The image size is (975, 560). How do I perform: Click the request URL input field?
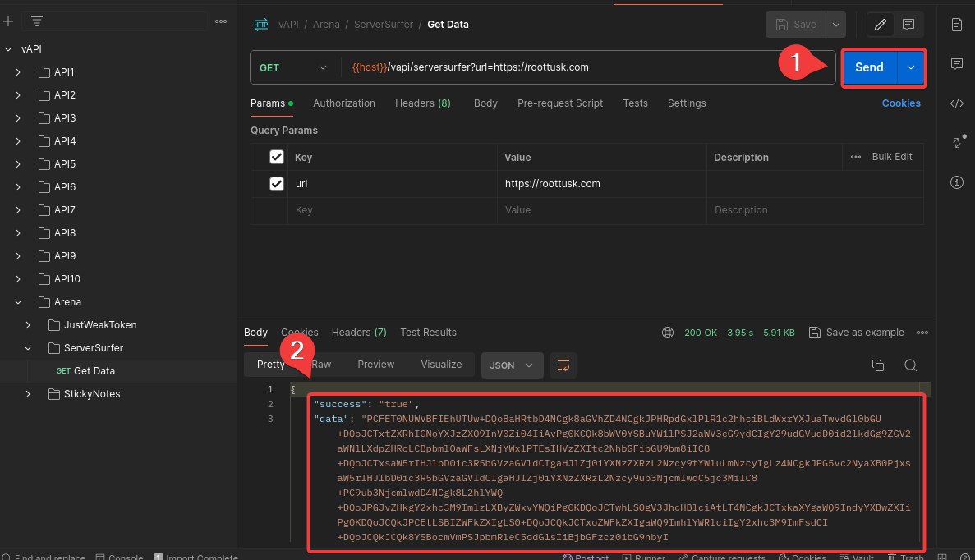click(575, 67)
